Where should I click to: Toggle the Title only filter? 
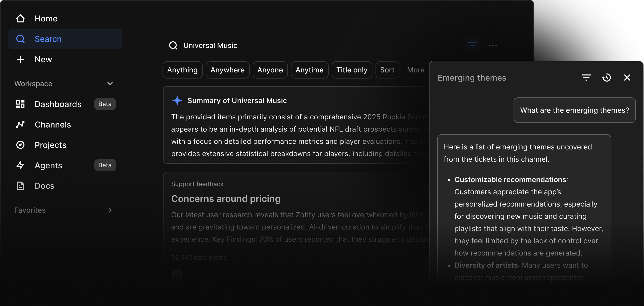(x=352, y=70)
